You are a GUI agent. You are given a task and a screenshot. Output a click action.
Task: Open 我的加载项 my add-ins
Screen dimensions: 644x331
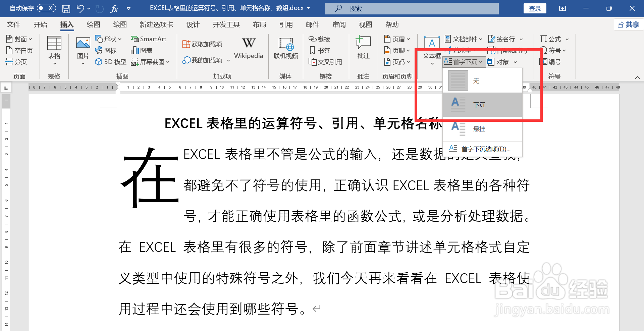coord(206,60)
